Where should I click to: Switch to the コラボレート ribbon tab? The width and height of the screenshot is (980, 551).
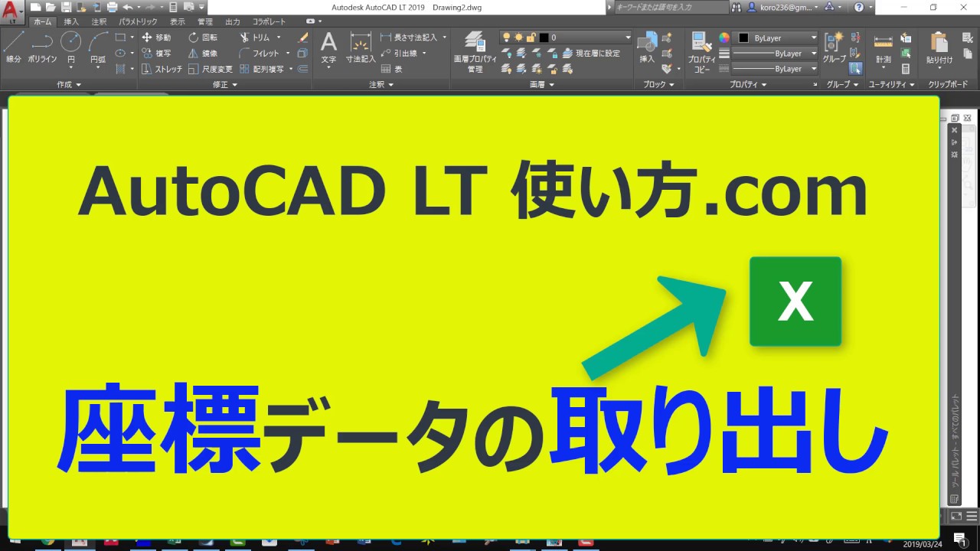pyautogui.click(x=269, y=22)
